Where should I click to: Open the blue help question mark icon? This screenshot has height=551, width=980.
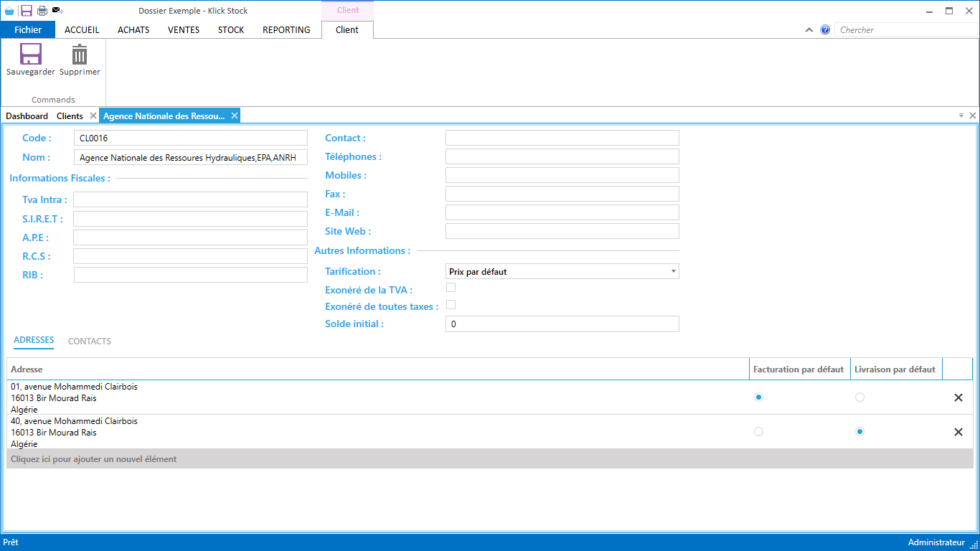click(825, 30)
